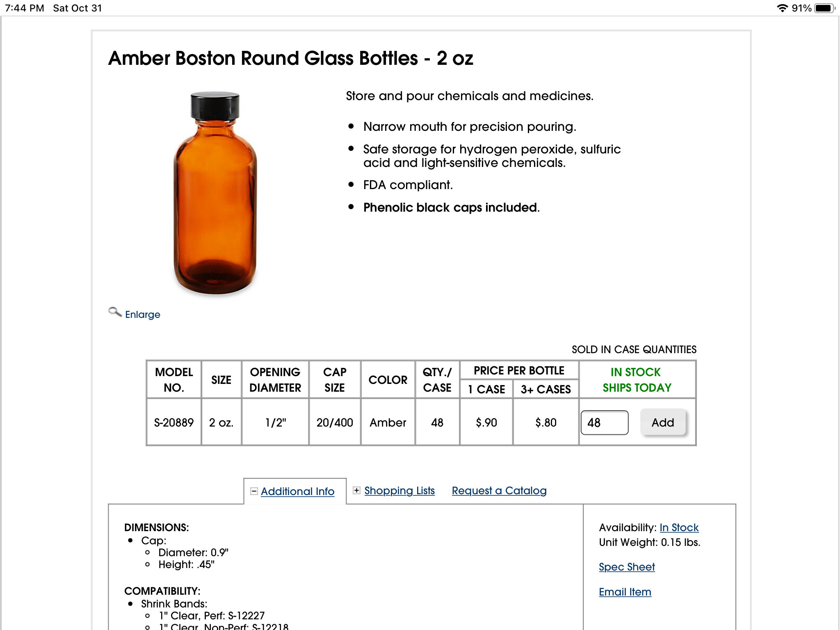The image size is (840, 630).
Task: Click the magnifying glass Enlarge icon
Action: point(114,312)
